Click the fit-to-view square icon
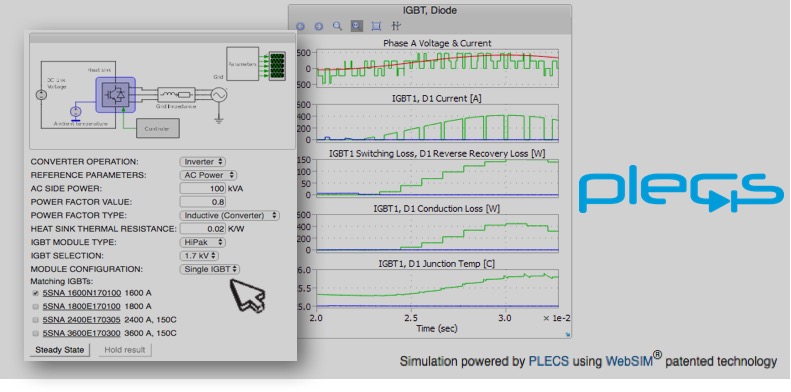The image size is (791, 392). (x=376, y=26)
